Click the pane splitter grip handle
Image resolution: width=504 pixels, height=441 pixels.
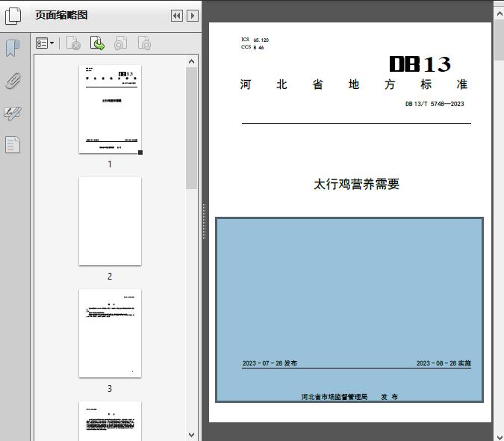(x=204, y=222)
